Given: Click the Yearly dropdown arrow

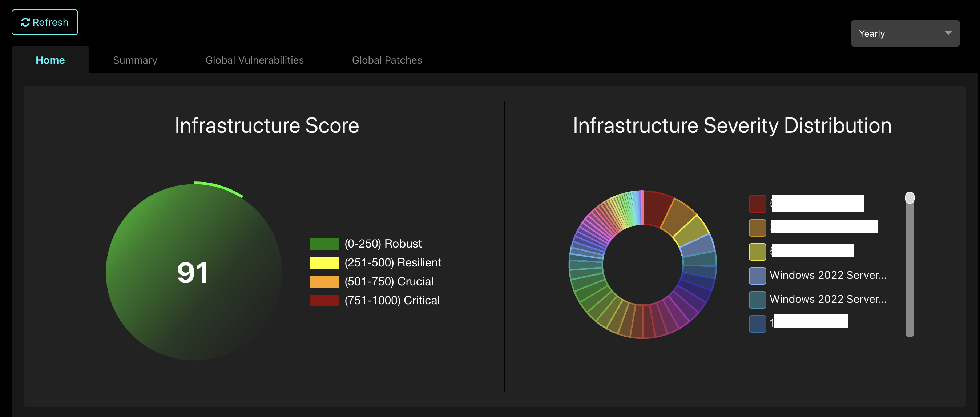Looking at the screenshot, I should 948,33.
